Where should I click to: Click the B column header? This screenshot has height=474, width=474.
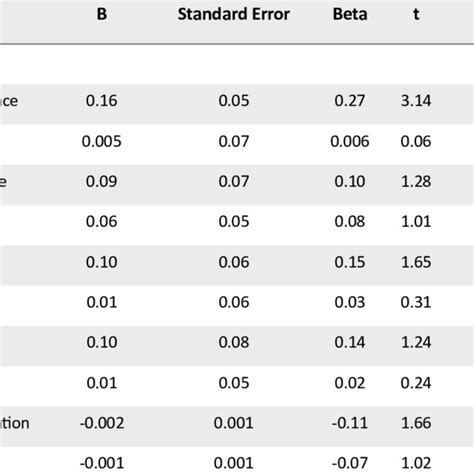coord(102,14)
